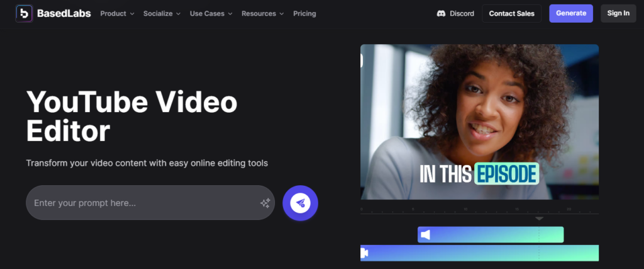This screenshot has width=644, height=269.
Task: Click the Discord logo icon
Action: click(441, 13)
